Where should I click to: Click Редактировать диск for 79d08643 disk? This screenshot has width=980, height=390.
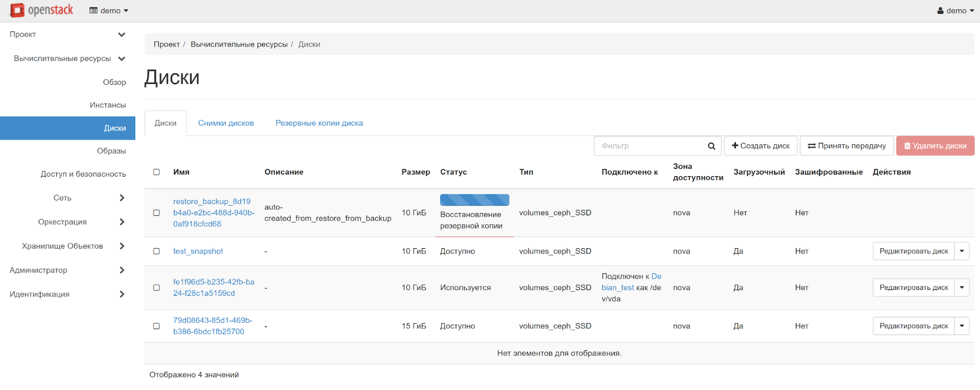pos(914,326)
